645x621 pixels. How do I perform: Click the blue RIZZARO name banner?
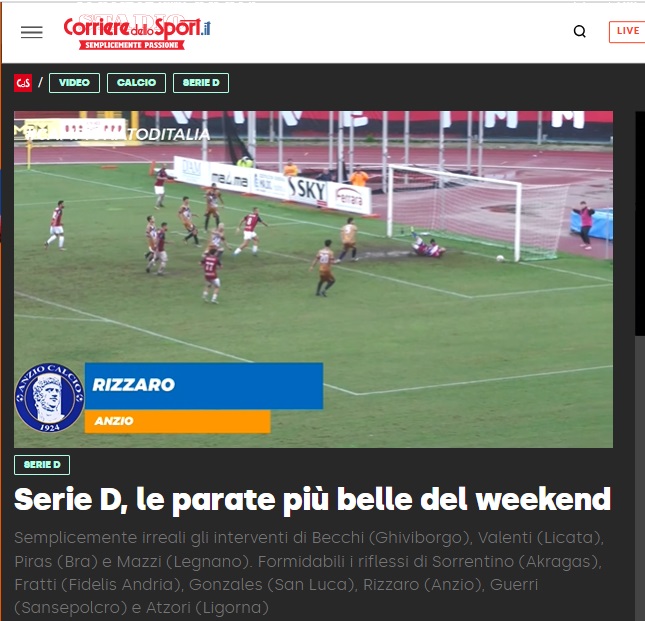pos(204,386)
